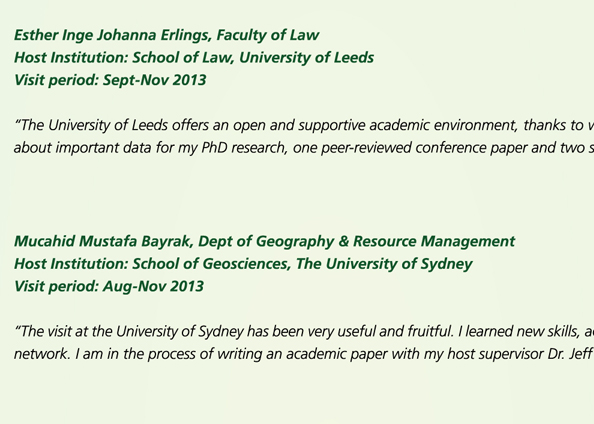Viewport: 594px width, 424px height.
Task: Click the words 'open and supportive academic environment'
Action: tap(375, 125)
